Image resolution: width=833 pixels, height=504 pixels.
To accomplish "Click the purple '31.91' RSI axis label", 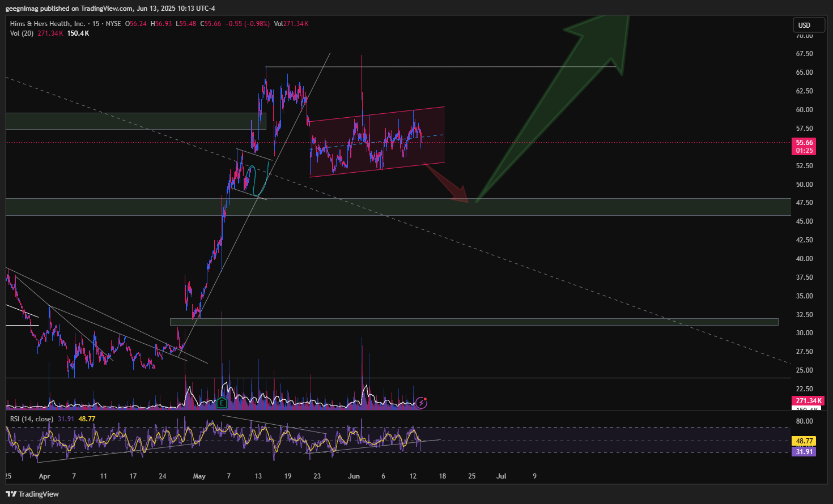I will click(804, 451).
